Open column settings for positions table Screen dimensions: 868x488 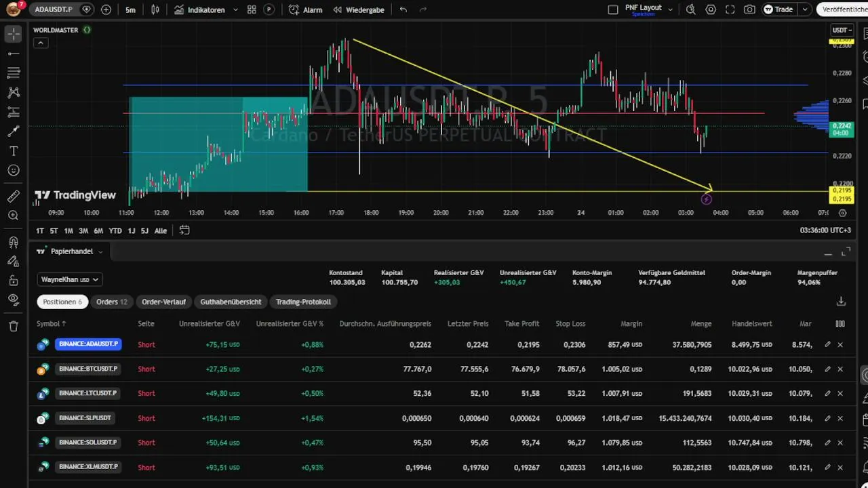[x=840, y=323]
